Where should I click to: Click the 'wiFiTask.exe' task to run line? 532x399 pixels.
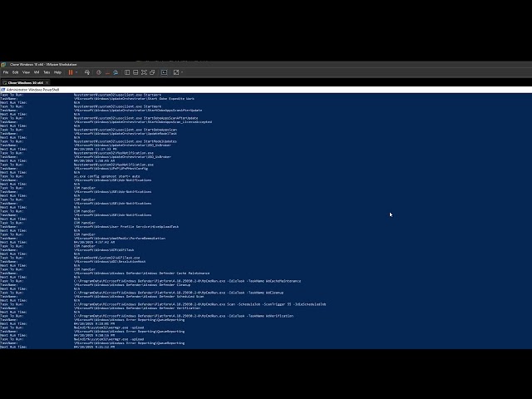tap(107, 258)
